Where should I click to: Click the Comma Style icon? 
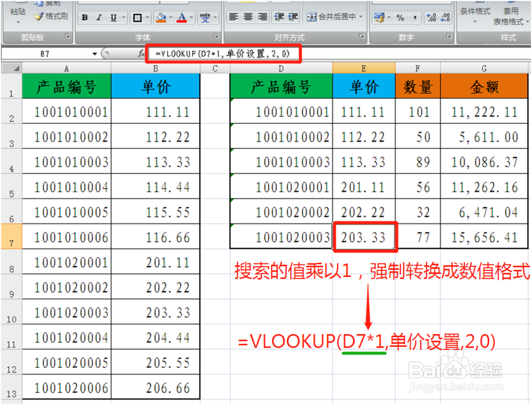pyautogui.click(x=415, y=17)
